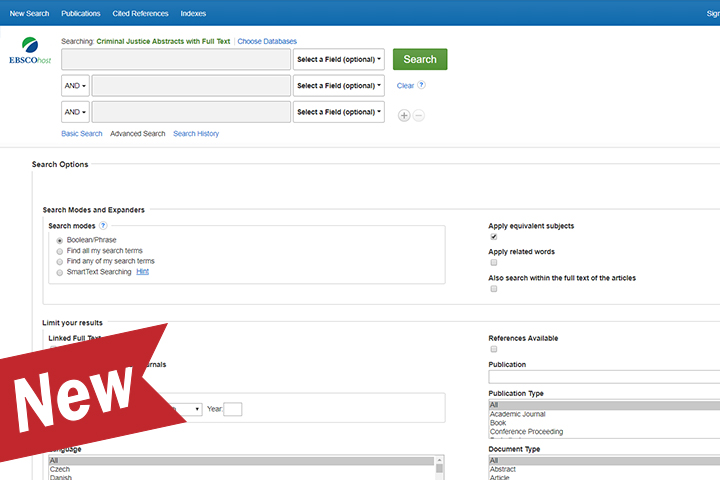Screen dimensions: 720x480
Task: Click the Publication text field
Action: coord(603,377)
